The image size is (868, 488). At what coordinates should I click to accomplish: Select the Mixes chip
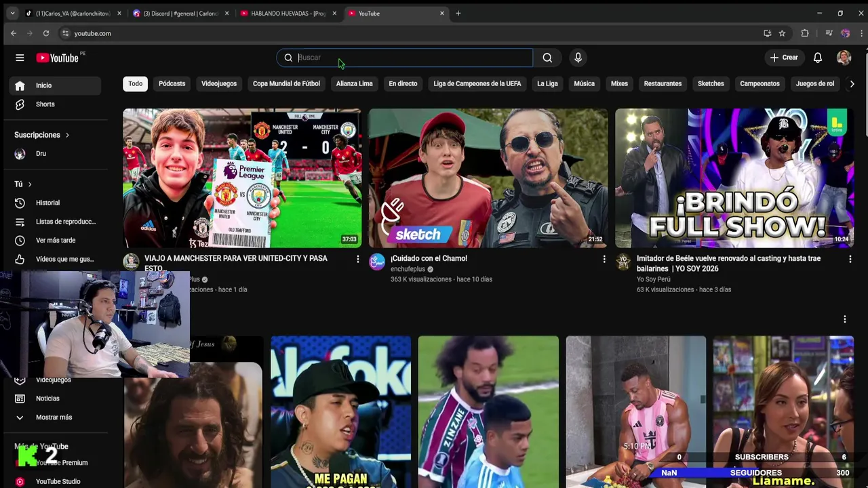(x=619, y=84)
